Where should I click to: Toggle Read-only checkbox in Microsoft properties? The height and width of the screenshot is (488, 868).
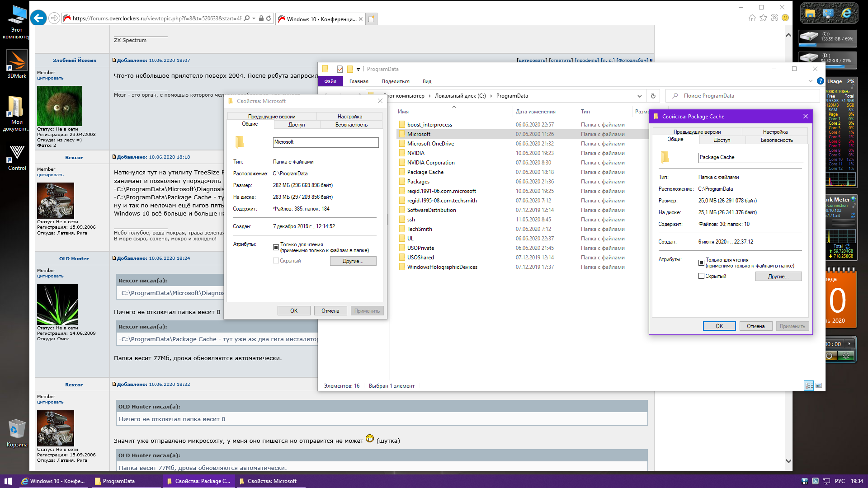click(276, 247)
